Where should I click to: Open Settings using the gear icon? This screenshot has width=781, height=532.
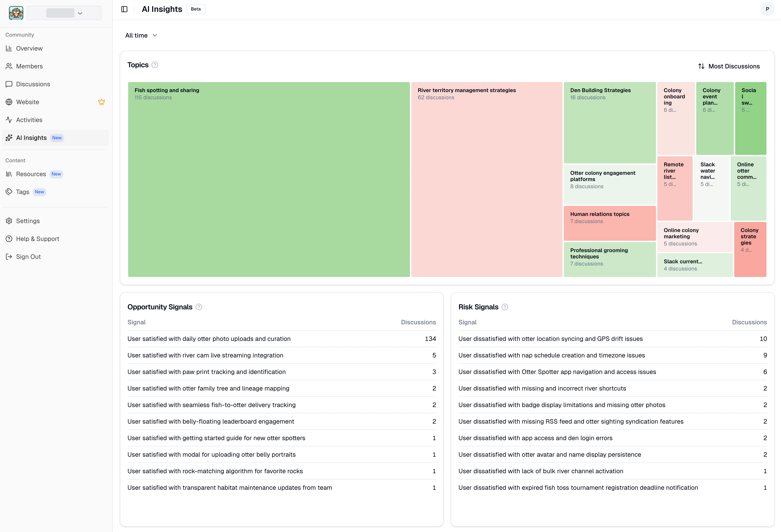tap(9, 221)
